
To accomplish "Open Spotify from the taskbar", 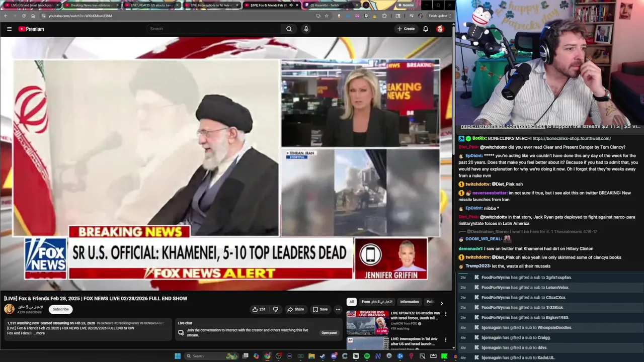I will (367, 356).
